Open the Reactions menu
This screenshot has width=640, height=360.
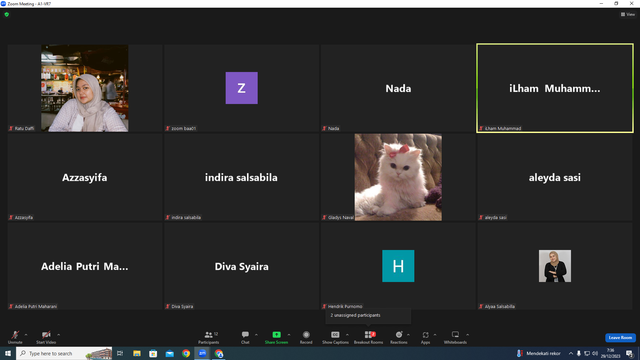(399, 337)
